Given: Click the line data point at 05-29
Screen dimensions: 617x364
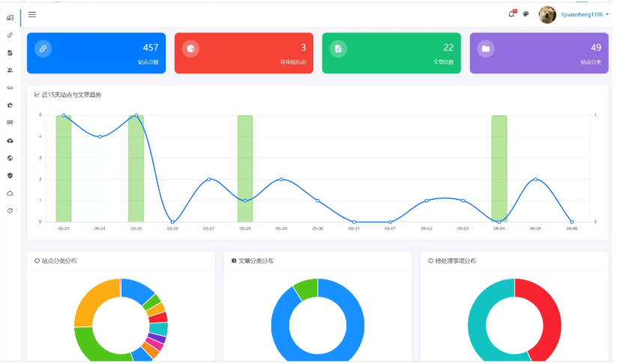Looking at the screenshot, I should click(281, 179).
